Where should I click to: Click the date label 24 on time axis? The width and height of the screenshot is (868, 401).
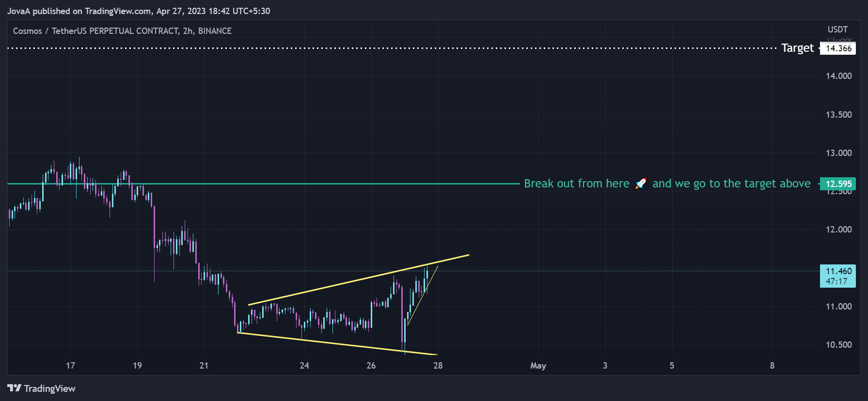tap(304, 366)
